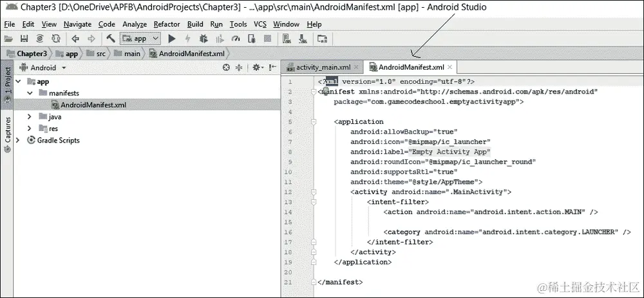The image size is (644, 298).
Task: Click the Apply Changes lightning icon
Action: 187,39
